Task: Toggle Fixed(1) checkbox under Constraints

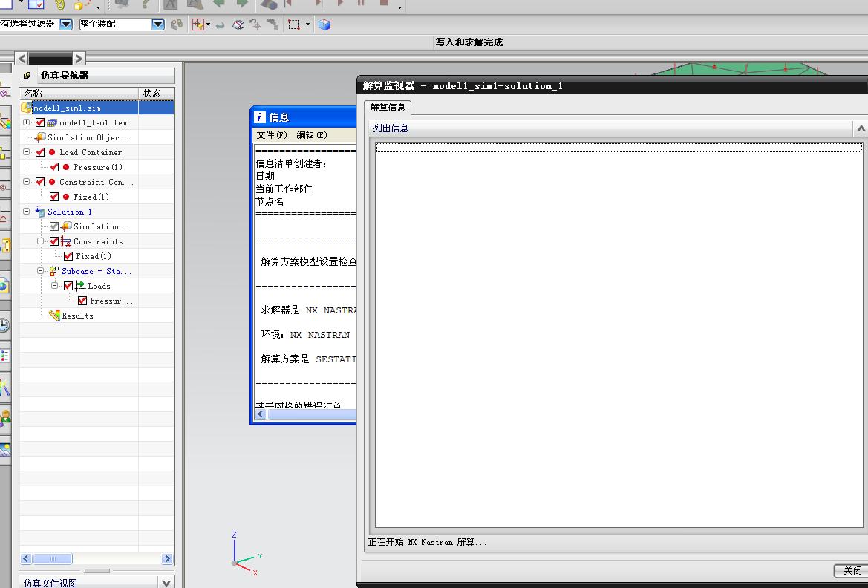Action: [x=68, y=256]
